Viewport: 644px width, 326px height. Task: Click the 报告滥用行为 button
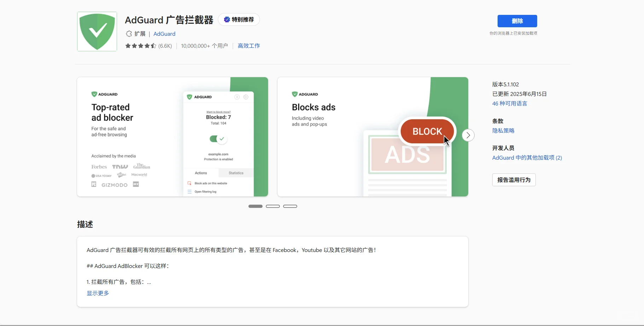[514, 179]
